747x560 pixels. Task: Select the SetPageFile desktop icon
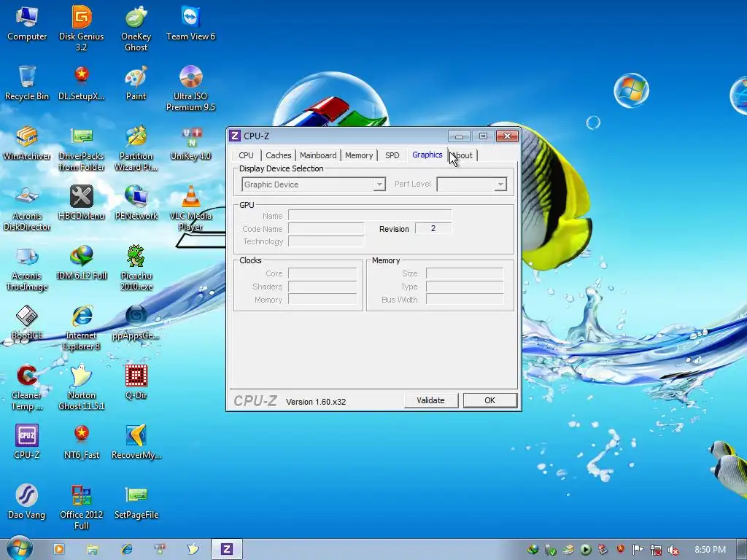[136, 502]
